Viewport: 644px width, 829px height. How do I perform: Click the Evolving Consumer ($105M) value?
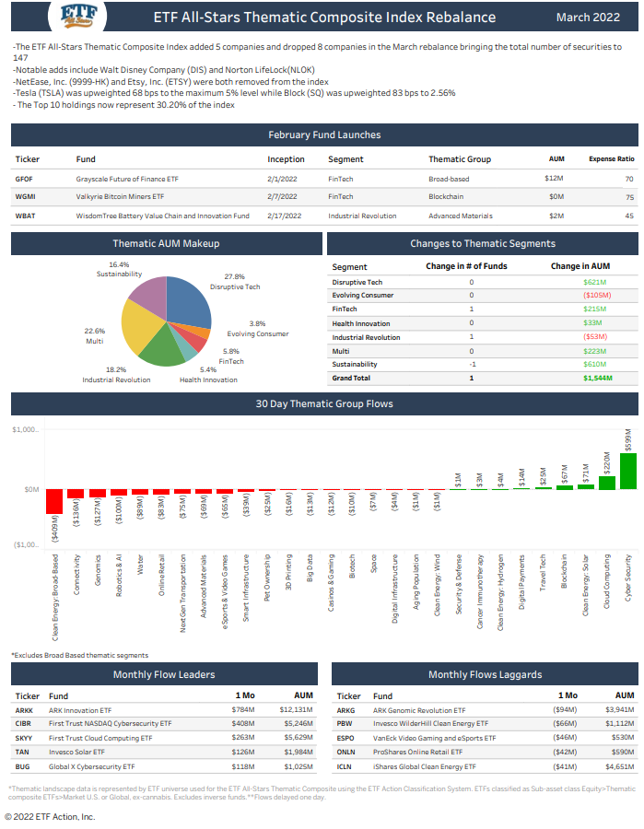597,295
